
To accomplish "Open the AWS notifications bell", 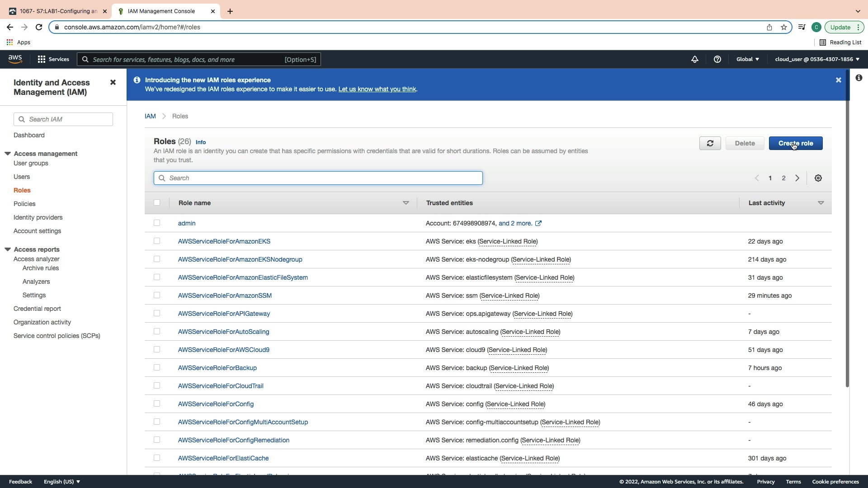I will point(695,59).
